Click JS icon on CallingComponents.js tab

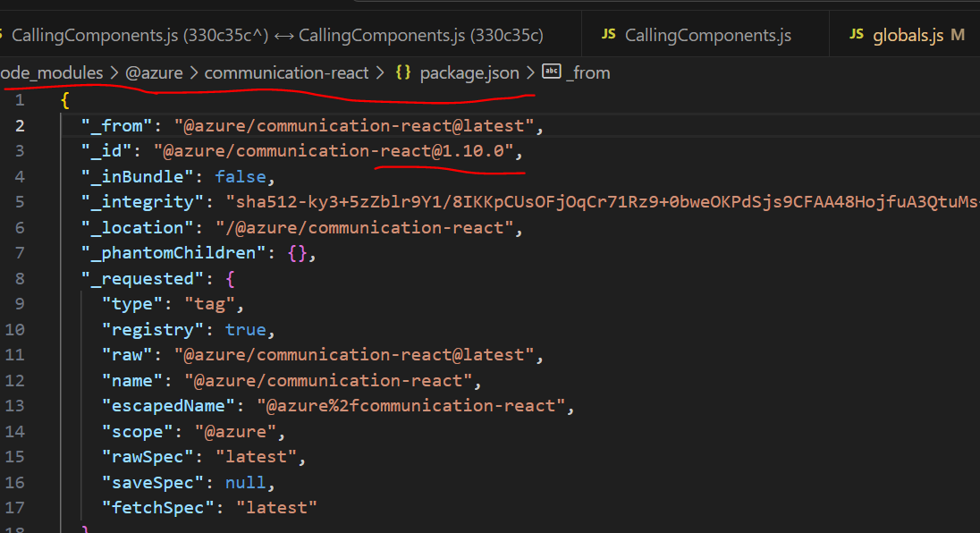point(608,34)
